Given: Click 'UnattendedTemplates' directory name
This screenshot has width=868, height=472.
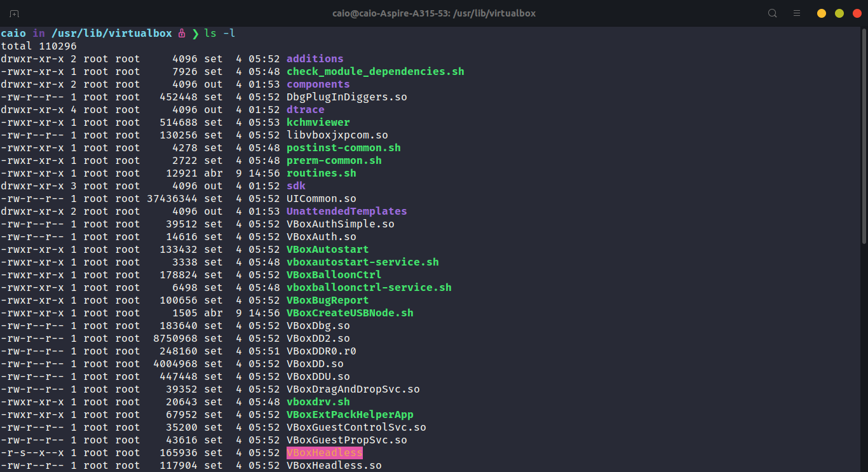Looking at the screenshot, I should click(x=347, y=211).
